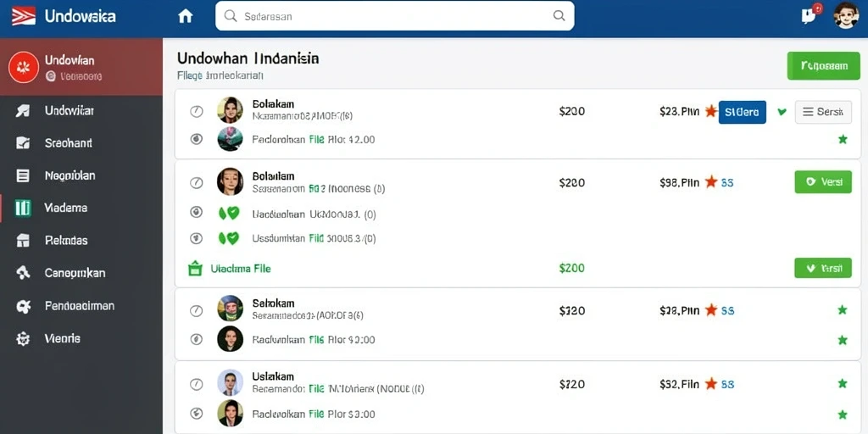Screen dimensions: 868x434
Task: Click the green Ulaclma File box icon
Action: coord(194,269)
